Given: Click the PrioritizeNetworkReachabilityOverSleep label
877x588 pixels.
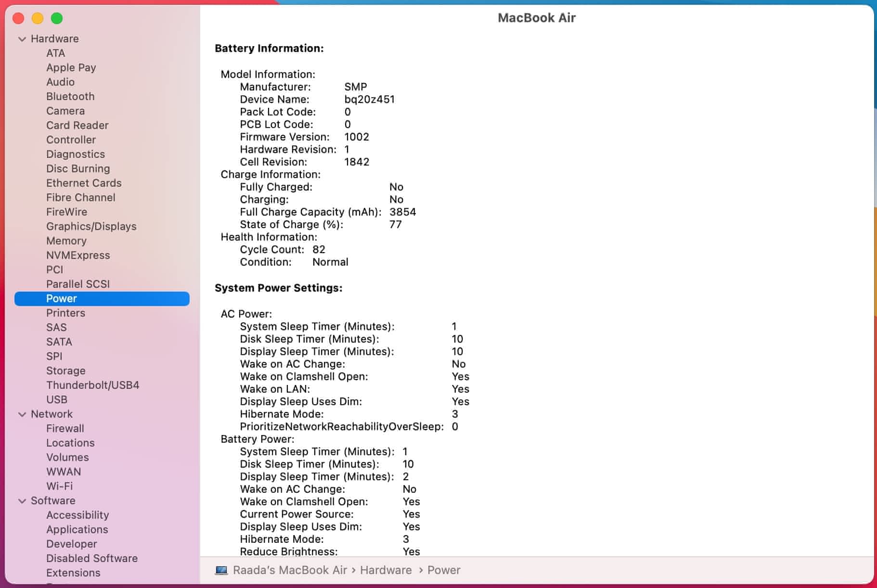Looking at the screenshot, I should pos(342,426).
